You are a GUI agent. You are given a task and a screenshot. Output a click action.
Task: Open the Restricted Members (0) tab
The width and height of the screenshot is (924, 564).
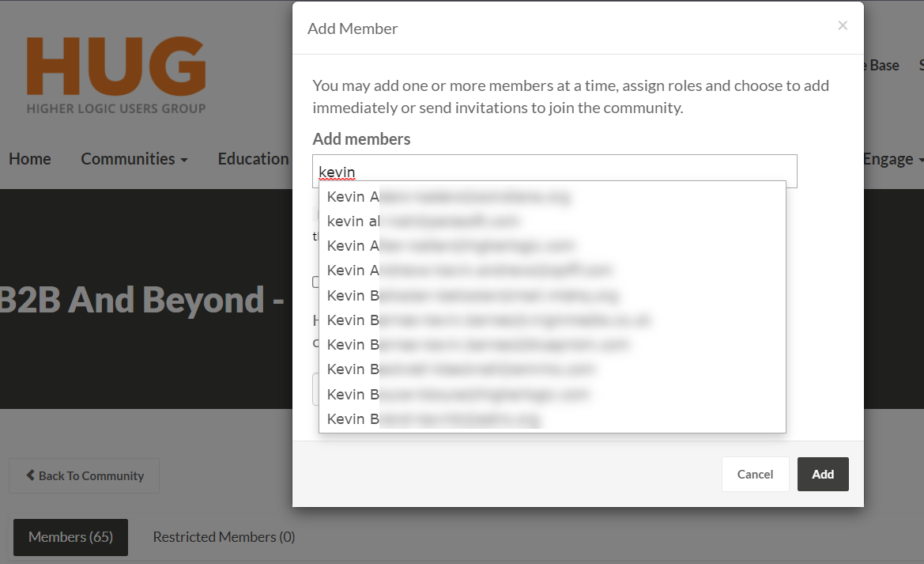point(224,537)
